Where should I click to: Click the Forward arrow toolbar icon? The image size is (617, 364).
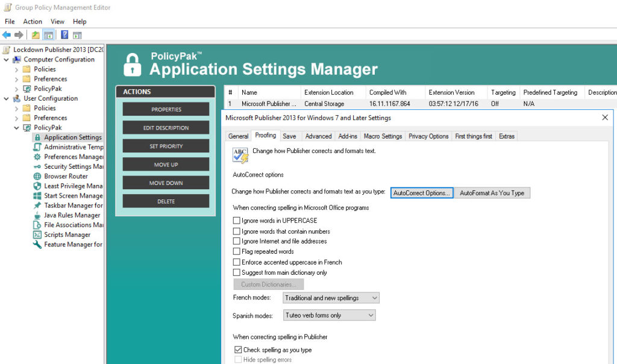click(x=19, y=35)
